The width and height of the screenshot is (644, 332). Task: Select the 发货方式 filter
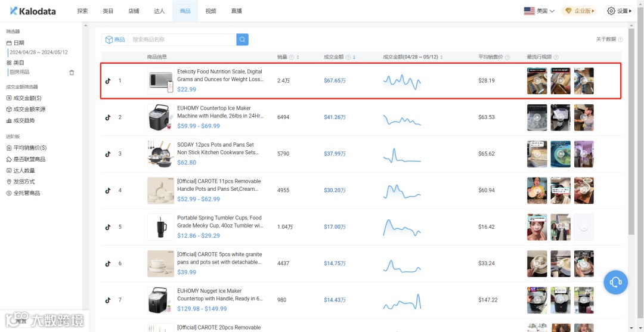pyautogui.click(x=20, y=182)
